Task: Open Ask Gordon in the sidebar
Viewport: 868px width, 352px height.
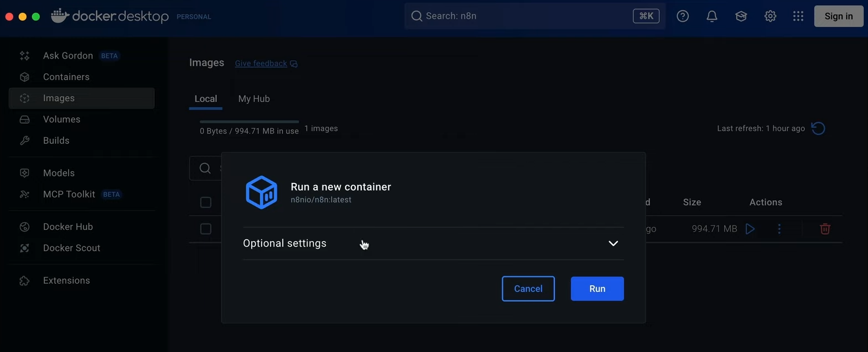Action: click(82, 56)
